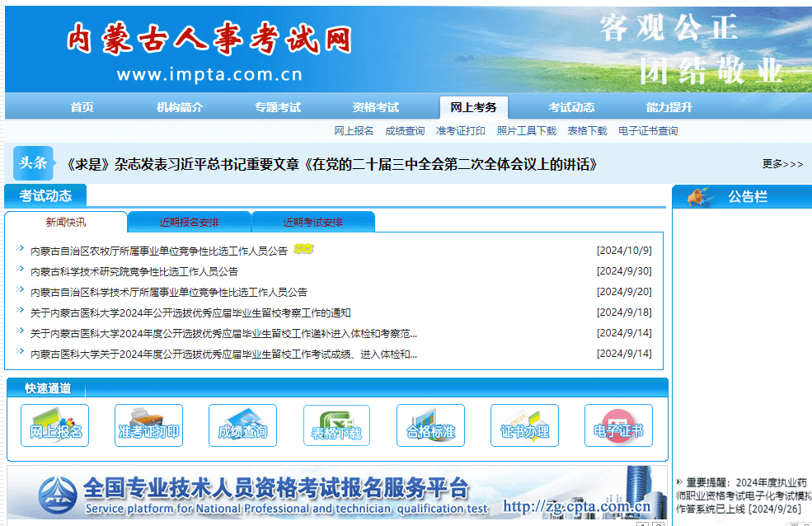Click the 更多>>> headline link
812x526 pixels.
coord(781,164)
